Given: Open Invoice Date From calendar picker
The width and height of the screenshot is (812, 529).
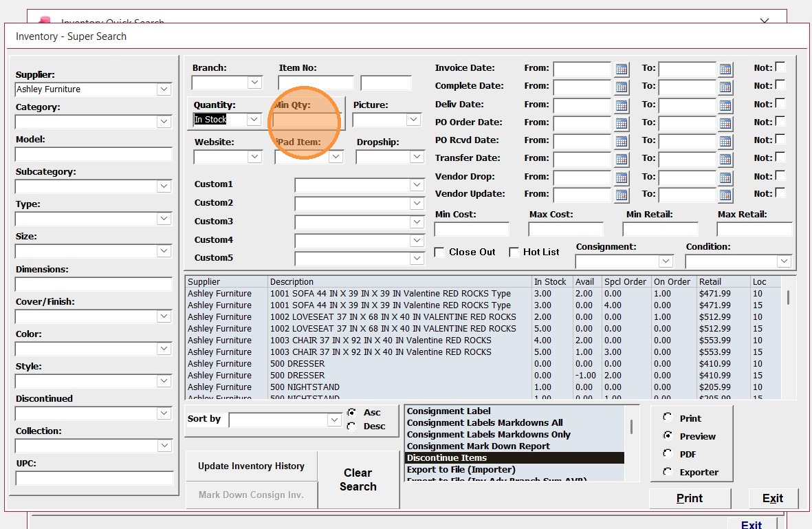Looking at the screenshot, I should click(x=622, y=69).
